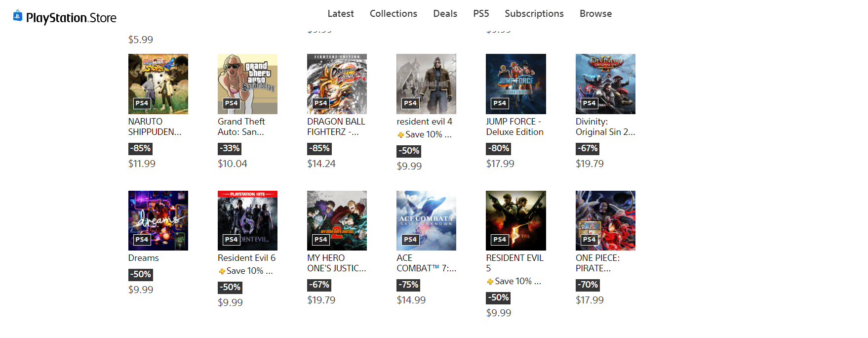Click the RESIDENT EVIL 5 title link

click(x=514, y=263)
